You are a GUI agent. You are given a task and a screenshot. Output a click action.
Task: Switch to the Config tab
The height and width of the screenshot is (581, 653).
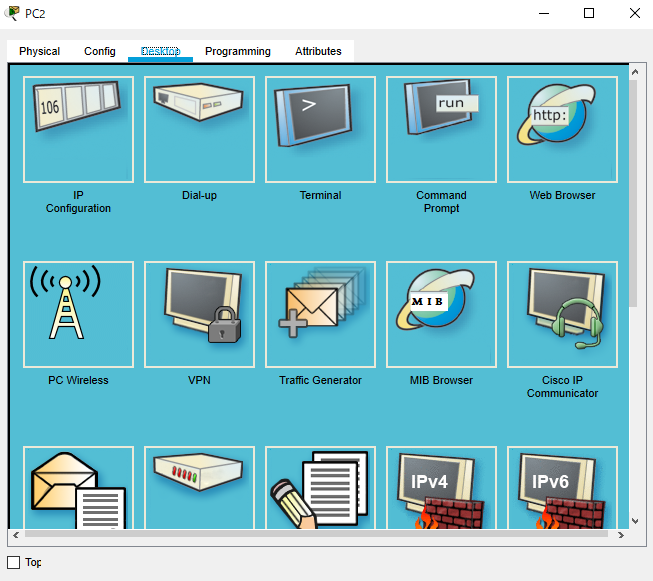(x=100, y=51)
